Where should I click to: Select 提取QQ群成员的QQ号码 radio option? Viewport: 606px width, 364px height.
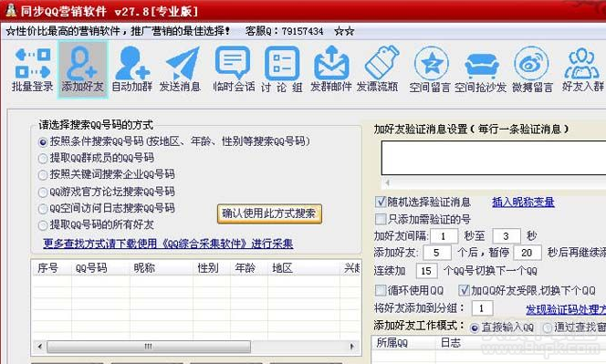click(43, 159)
